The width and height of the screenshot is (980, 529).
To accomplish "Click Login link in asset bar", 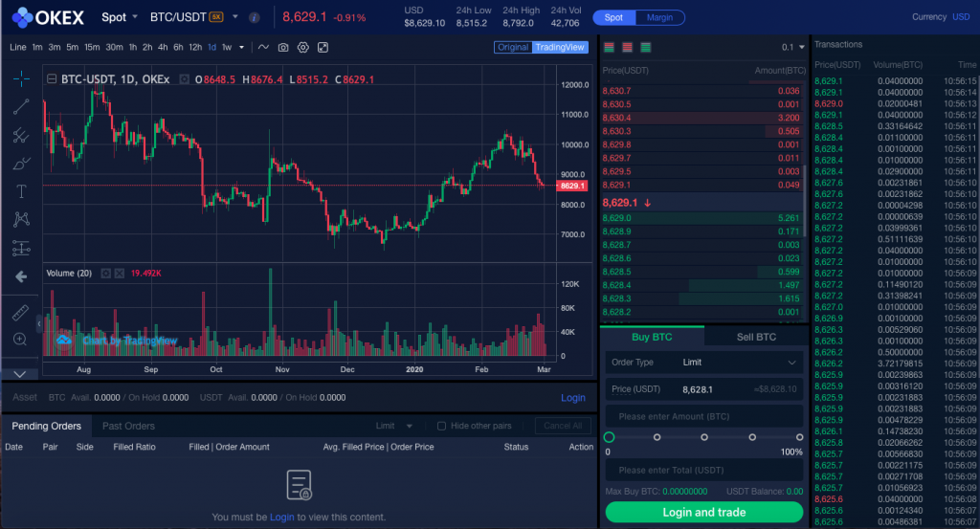I will (x=573, y=398).
